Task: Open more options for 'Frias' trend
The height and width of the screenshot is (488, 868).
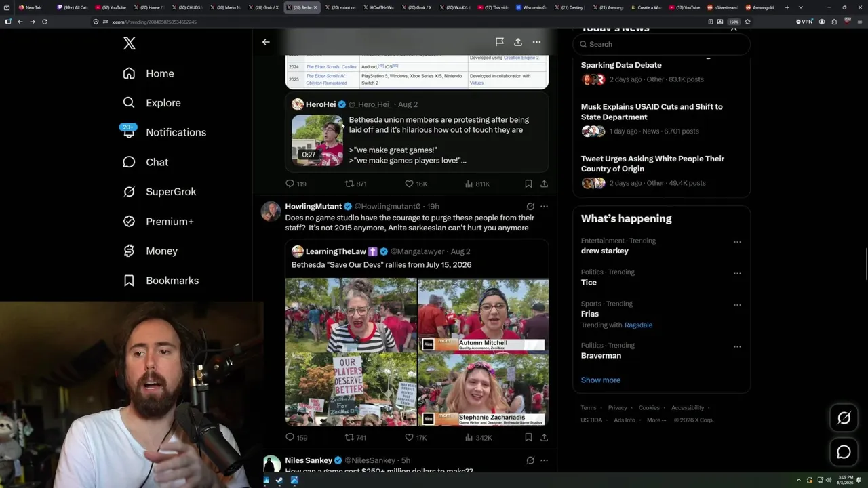Action: click(x=737, y=305)
